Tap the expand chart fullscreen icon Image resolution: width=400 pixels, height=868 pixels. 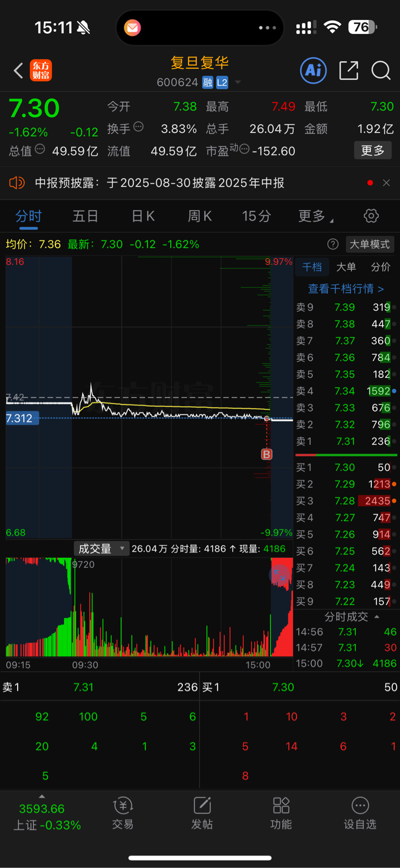pyautogui.click(x=280, y=574)
